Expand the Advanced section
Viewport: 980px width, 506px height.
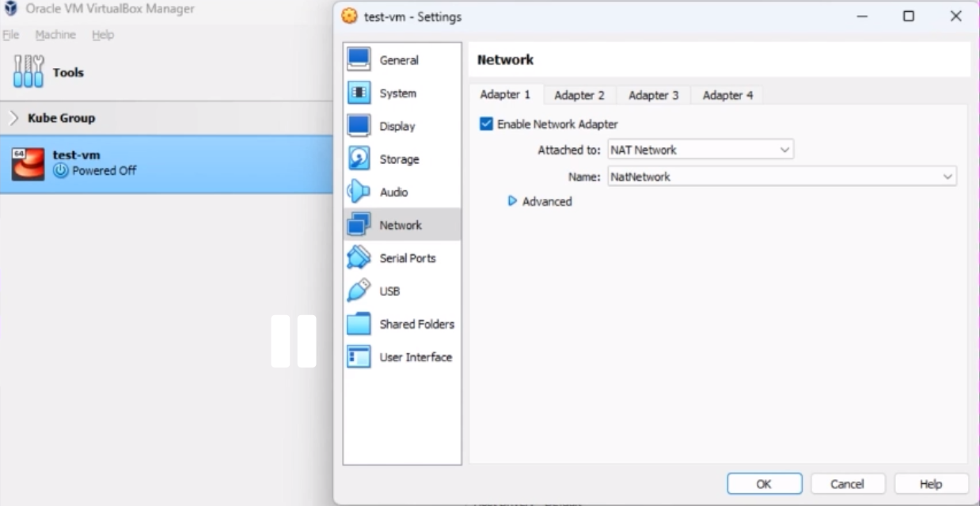[x=512, y=201]
